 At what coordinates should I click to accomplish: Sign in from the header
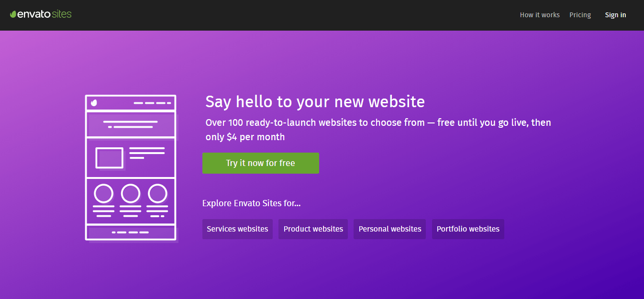(x=615, y=15)
